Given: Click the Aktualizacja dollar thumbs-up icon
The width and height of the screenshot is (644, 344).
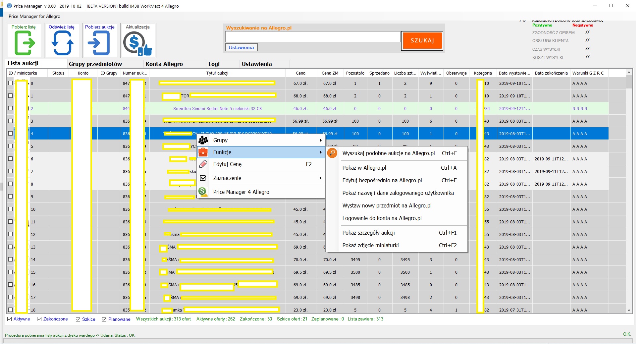Looking at the screenshot, I should [137, 44].
